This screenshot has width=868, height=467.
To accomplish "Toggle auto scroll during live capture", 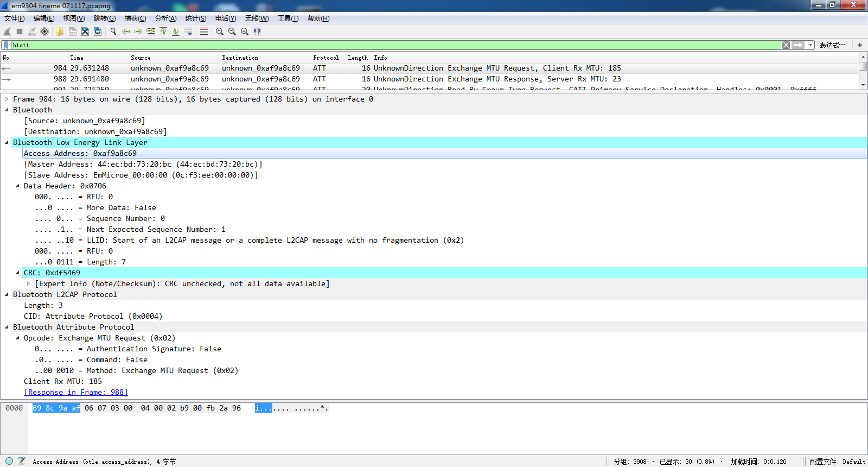I will tap(188, 31).
